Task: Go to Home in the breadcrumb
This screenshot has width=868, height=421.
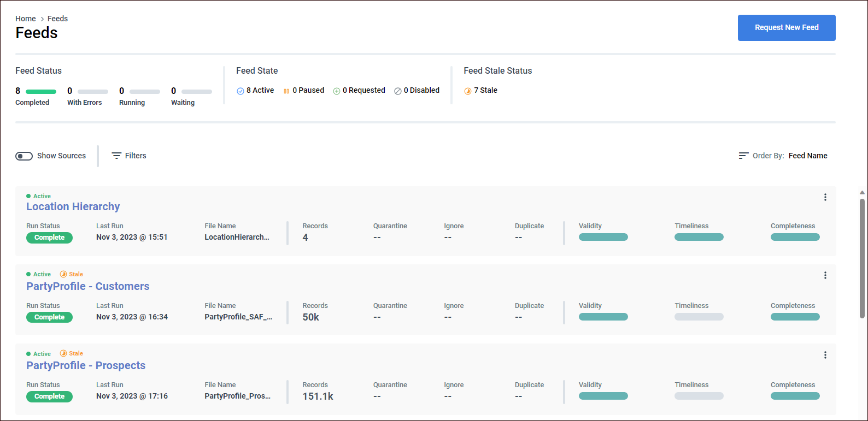Action: (26, 19)
